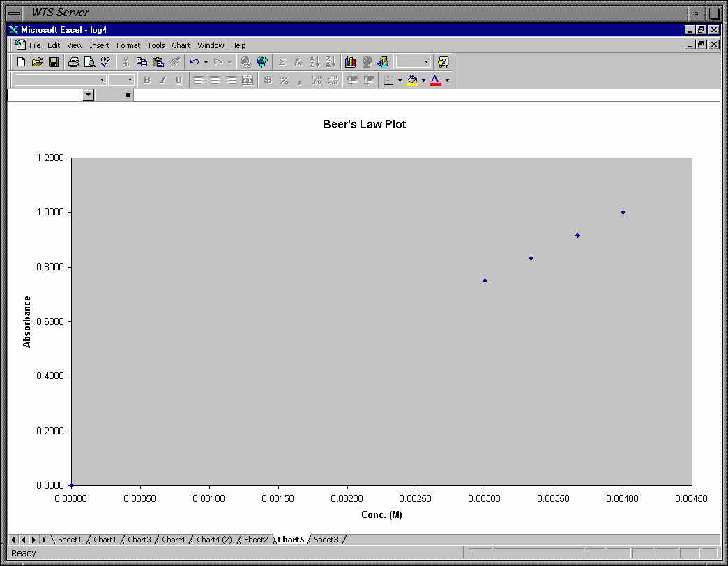
Task: Click the Copy icon
Action: (142, 62)
